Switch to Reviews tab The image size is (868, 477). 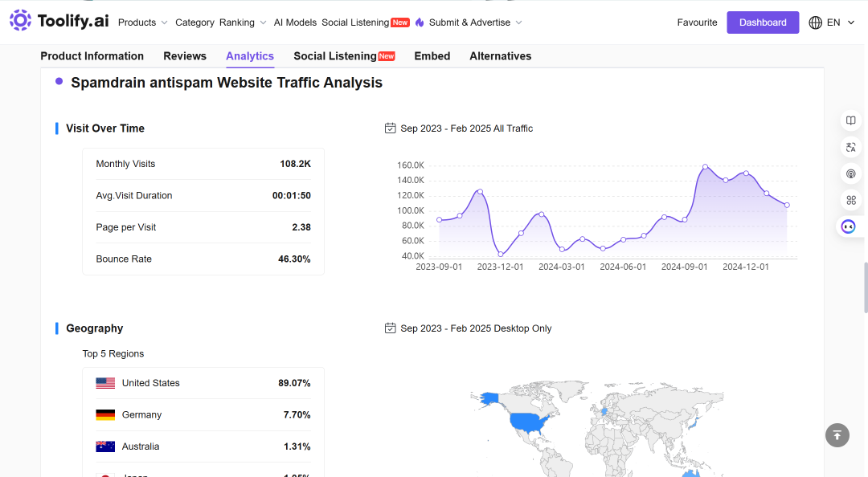(185, 56)
